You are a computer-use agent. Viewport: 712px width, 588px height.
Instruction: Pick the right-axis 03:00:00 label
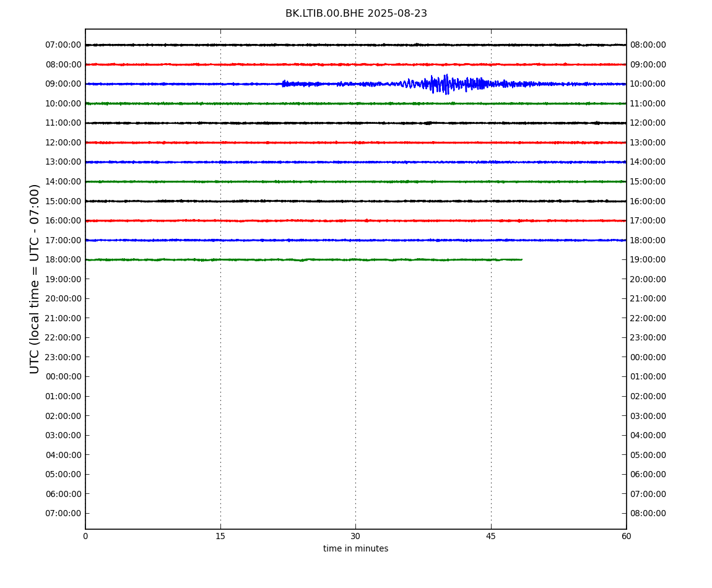tap(648, 416)
